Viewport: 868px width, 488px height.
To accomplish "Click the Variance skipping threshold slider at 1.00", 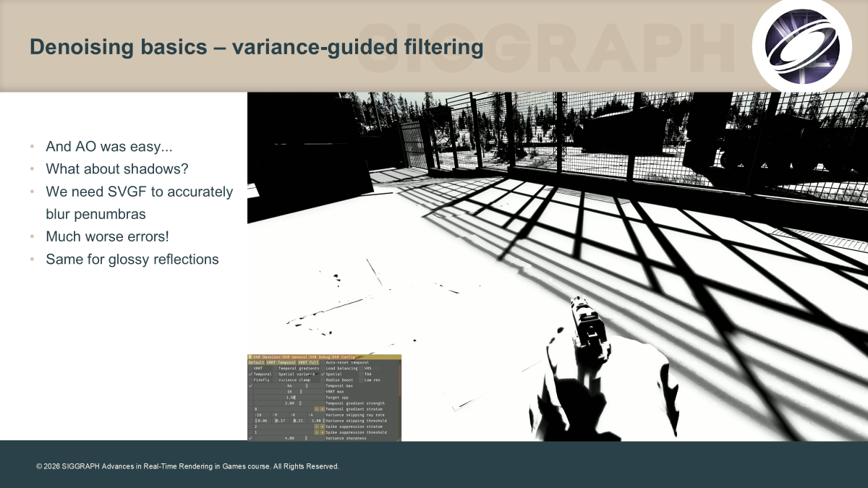I will pyautogui.click(x=316, y=421).
